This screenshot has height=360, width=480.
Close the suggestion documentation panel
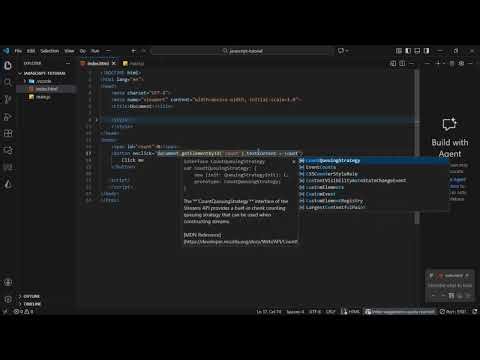[x=294, y=162]
